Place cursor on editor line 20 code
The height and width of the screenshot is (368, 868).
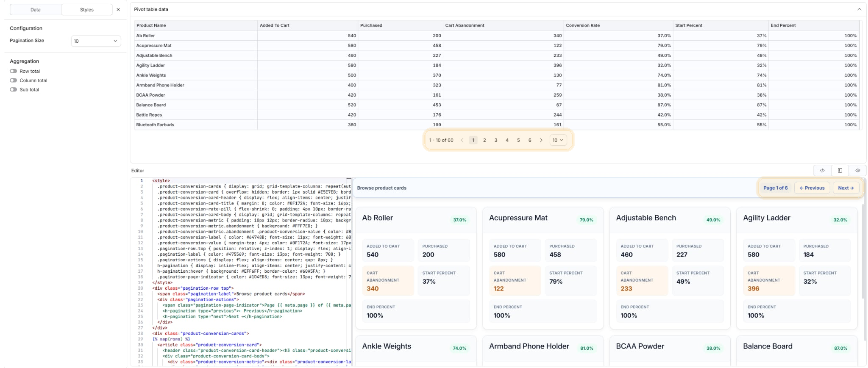[193, 288]
